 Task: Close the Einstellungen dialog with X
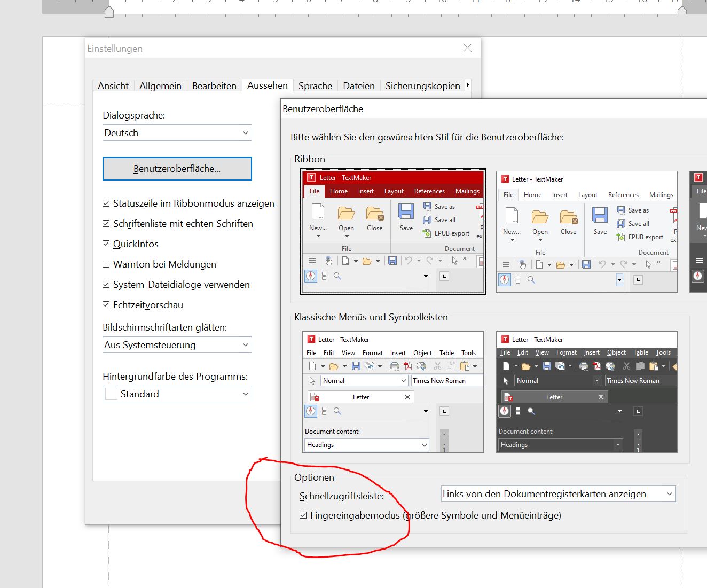click(x=468, y=48)
